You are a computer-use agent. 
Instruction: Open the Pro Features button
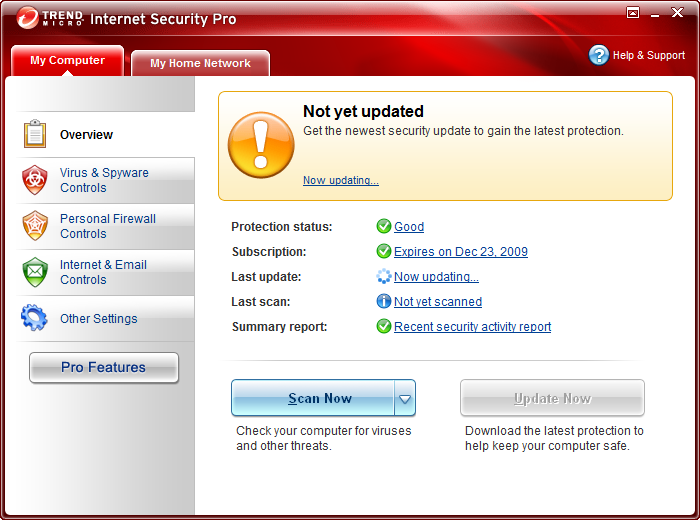104,367
